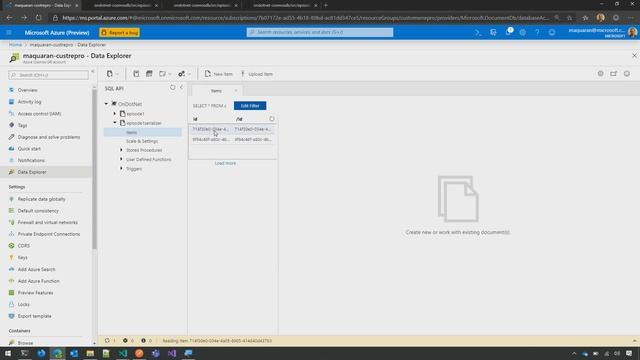The width and height of the screenshot is (640, 360).
Task: Click the Load more link
Action: pyautogui.click(x=225, y=163)
